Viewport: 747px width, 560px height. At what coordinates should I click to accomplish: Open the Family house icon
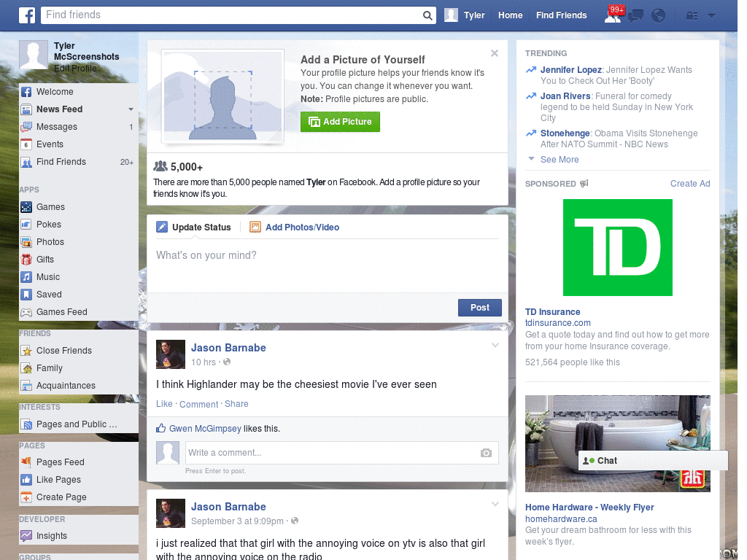click(x=26, y=368)
